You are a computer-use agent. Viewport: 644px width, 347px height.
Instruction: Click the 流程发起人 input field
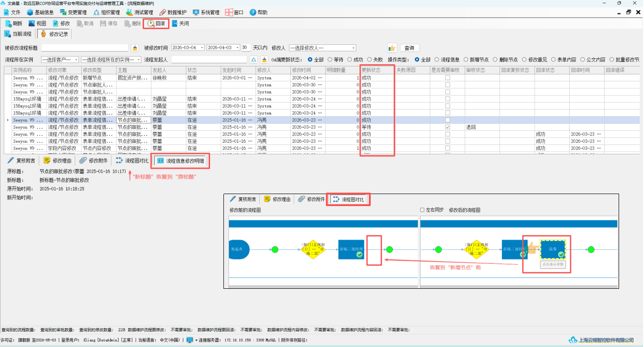point(210,60)
